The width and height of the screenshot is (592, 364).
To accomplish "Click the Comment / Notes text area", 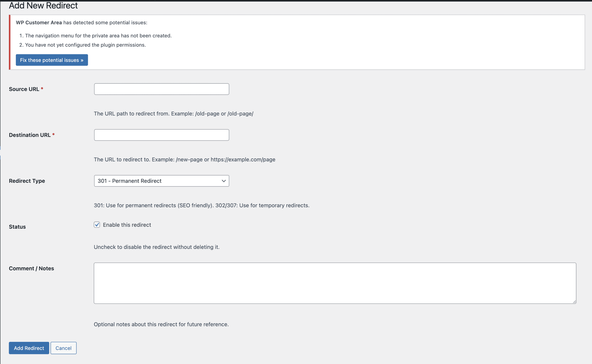I will pyautogui.click(x=334, y=283).
